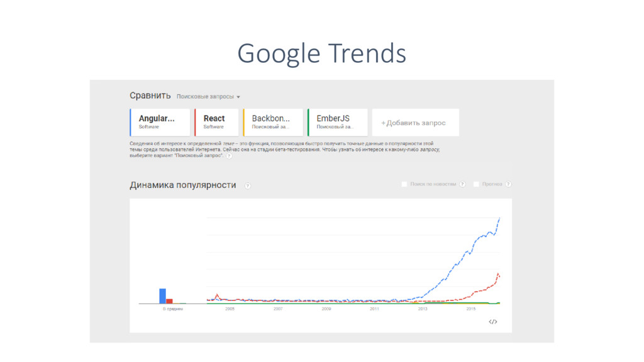Click the blue average bar for Angular

click(162, 295)
